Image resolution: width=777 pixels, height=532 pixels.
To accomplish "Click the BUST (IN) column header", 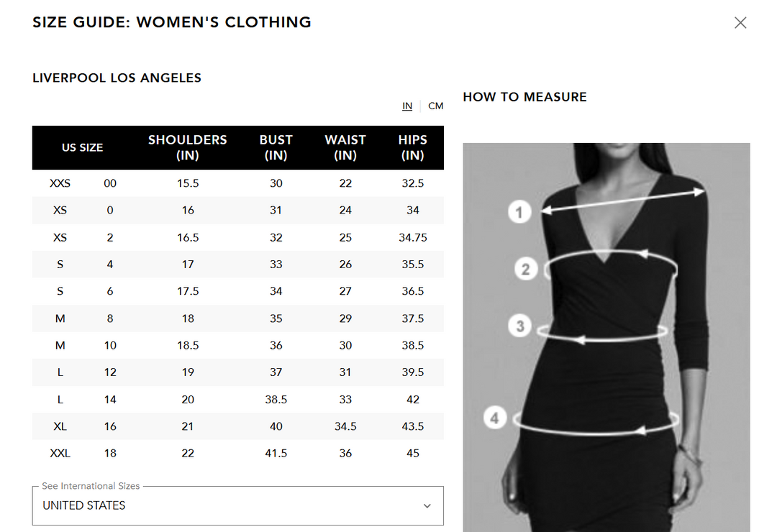I will 276,147.
